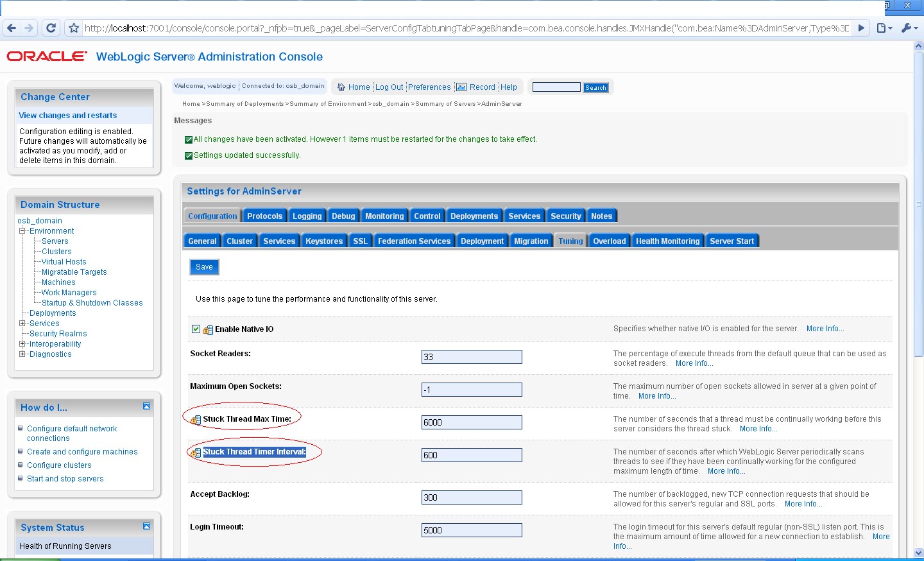Switch to the Monitoring tab
924x561 pixels.
(x=384, y=216)
